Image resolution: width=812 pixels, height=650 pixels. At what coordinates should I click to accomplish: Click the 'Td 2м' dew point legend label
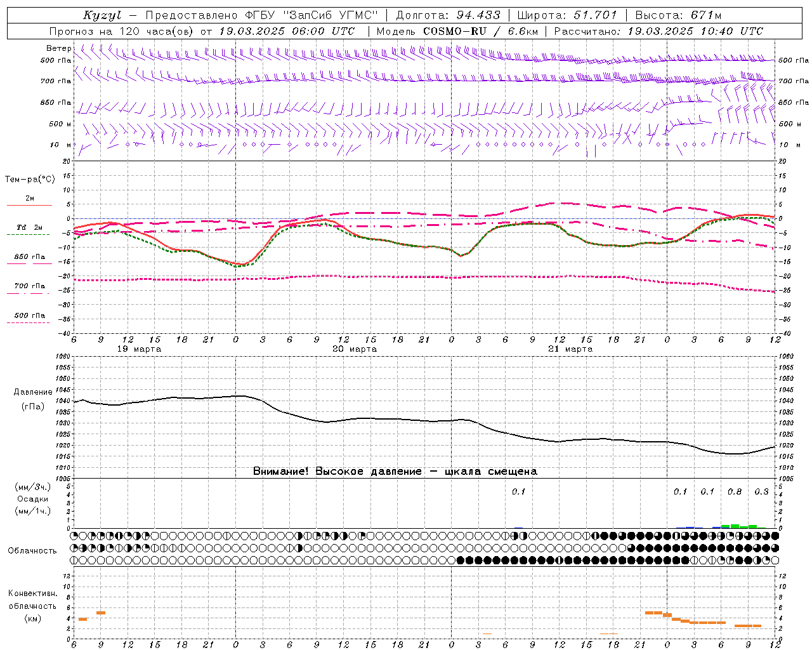(x=30, y=227)
